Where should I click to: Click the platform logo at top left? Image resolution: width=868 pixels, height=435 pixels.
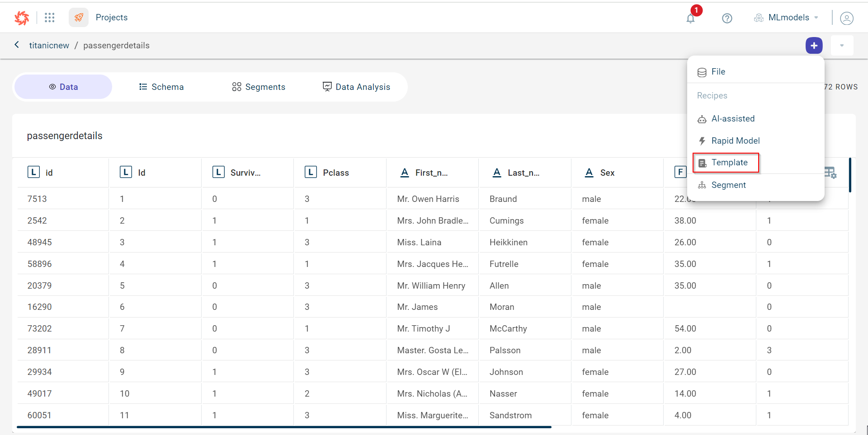pos(22,18)
